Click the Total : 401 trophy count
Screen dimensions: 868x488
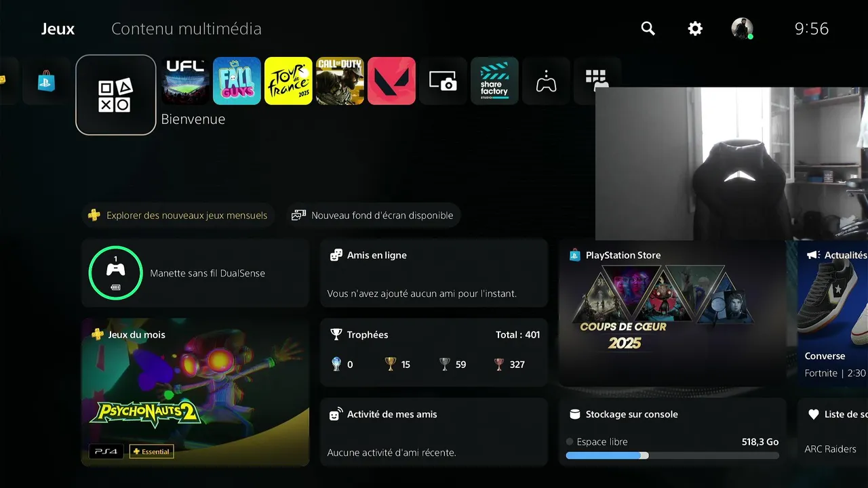point(518,335)
